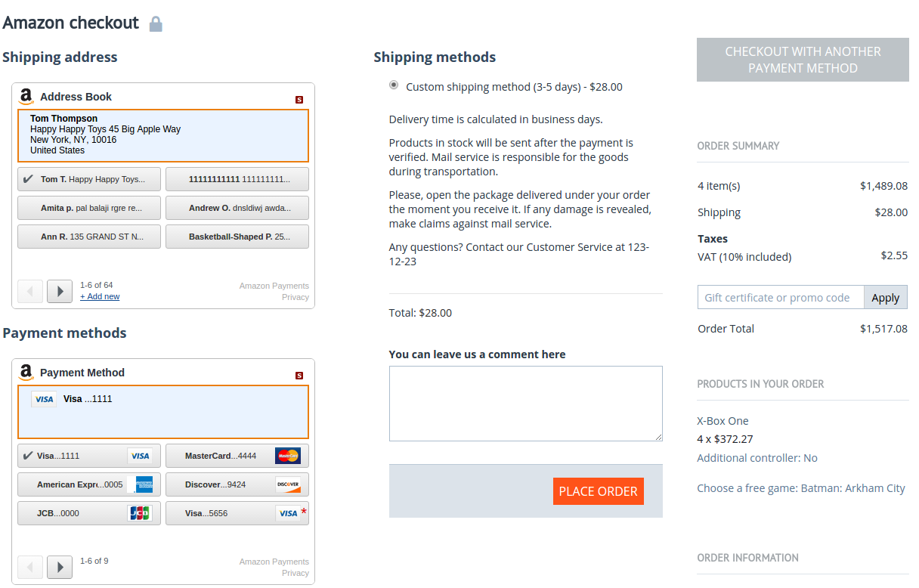Screen dimensions: 919x588
Task: Click the X-Box One product name
Action: point(723,421)
